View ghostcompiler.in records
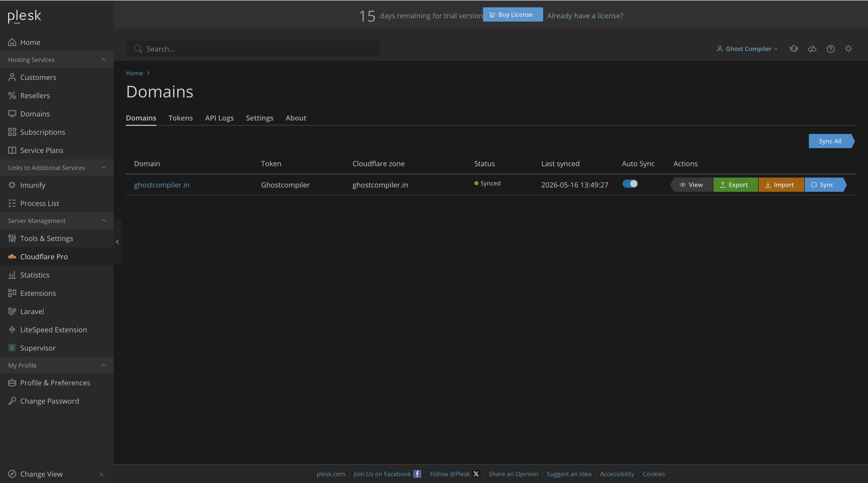 point(692,185)
